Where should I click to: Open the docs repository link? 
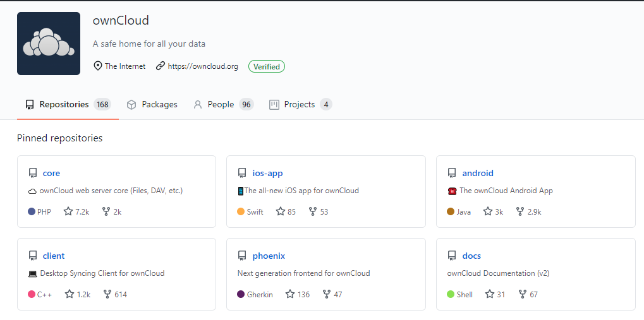pos(471,256)
